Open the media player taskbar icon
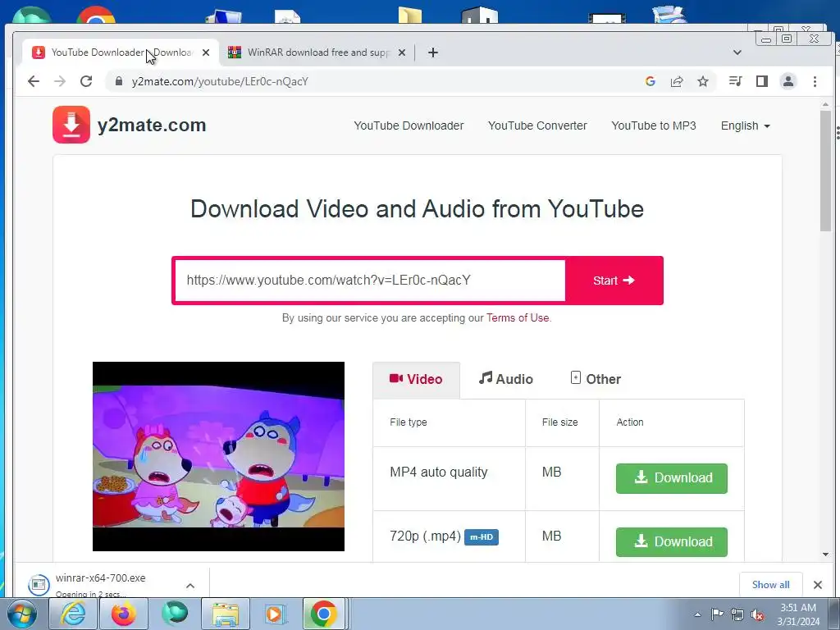This screenshot has height=630, width=840. click(276, 614)
